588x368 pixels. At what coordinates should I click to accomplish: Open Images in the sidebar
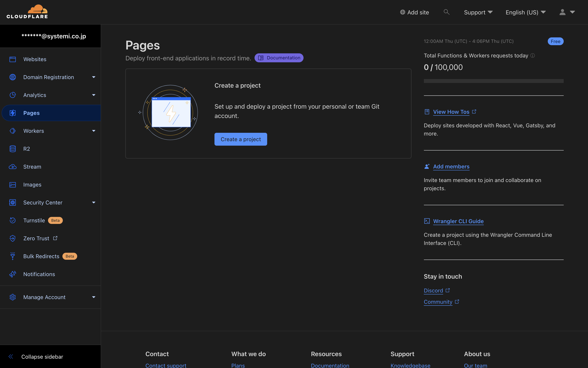point(51,185)
